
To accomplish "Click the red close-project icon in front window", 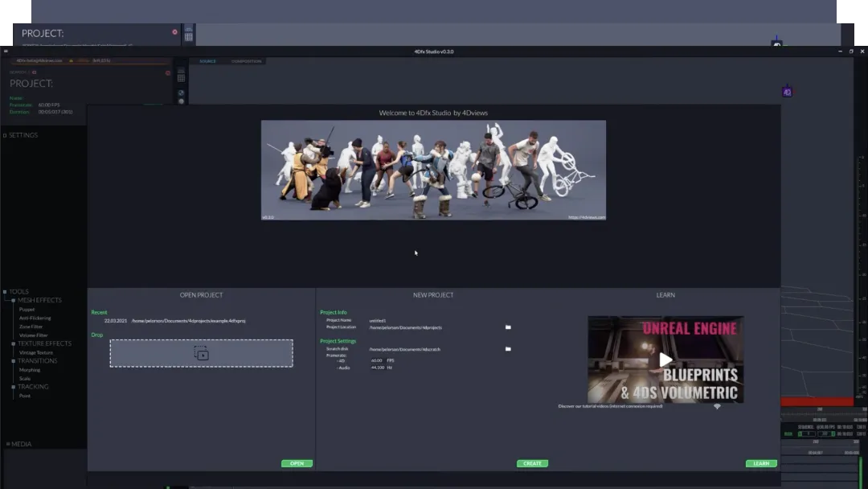I will tap(168, 73).
